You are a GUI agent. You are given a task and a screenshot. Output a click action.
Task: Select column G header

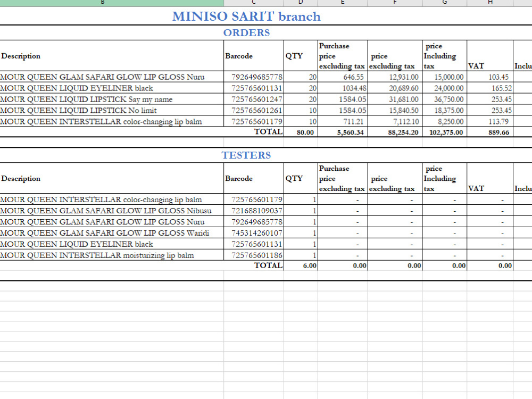click(444, 3)
